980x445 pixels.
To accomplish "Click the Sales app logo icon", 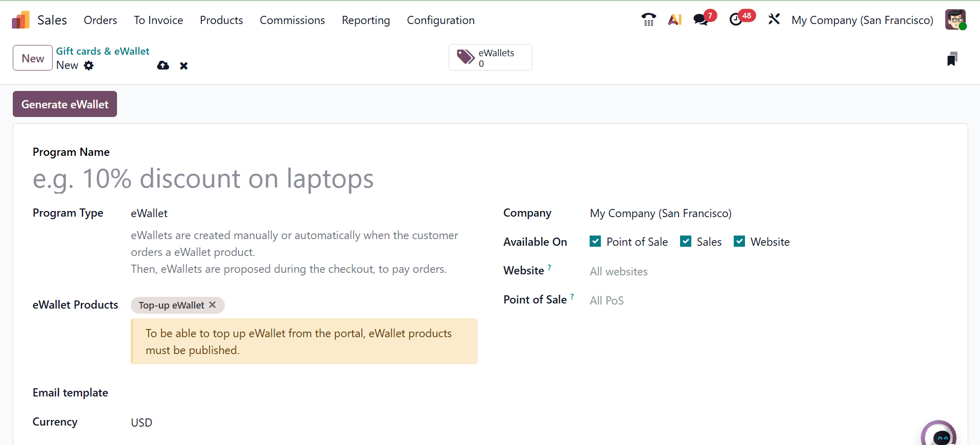I will [20, 20].
